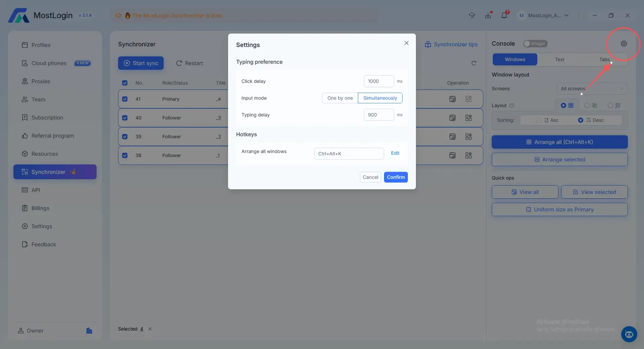Image resolution: width=644 pixels, height=349 pixels.
Task: Select the Asc sorting radio button
Action: point(538,120)
